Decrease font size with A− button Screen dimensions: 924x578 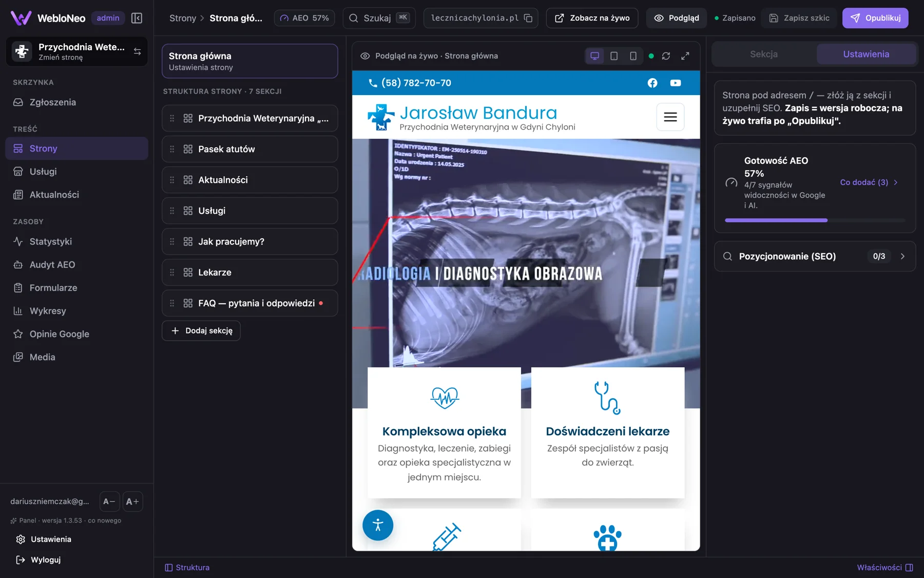pyautogui.click(x=109, y=501)
